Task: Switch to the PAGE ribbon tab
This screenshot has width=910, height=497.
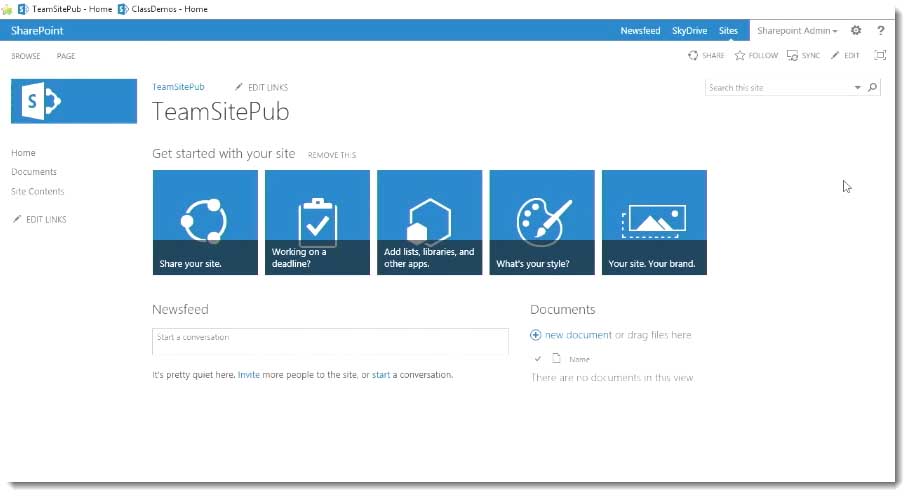Action: click(66, 56)
